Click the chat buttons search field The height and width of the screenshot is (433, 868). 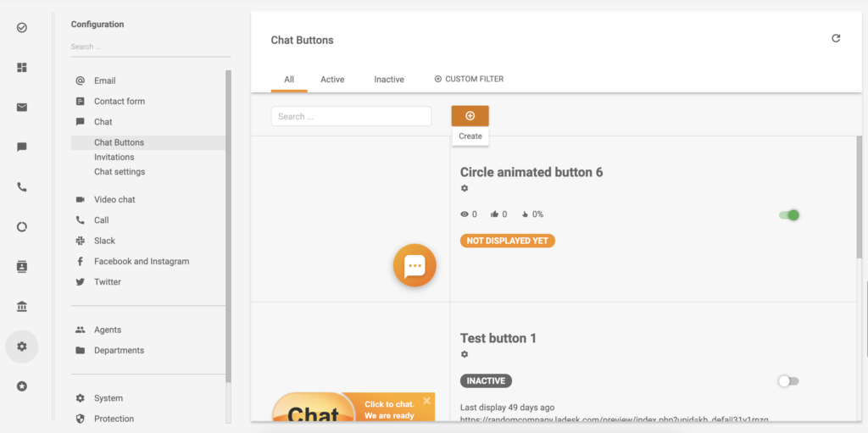point(351,116)
